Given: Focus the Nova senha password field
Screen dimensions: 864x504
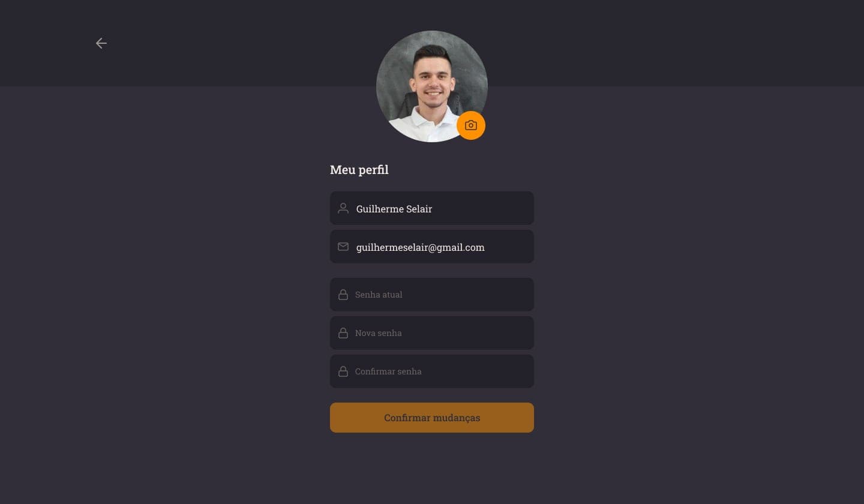Looking at the screenshot, I should click(x=432, y=333).
